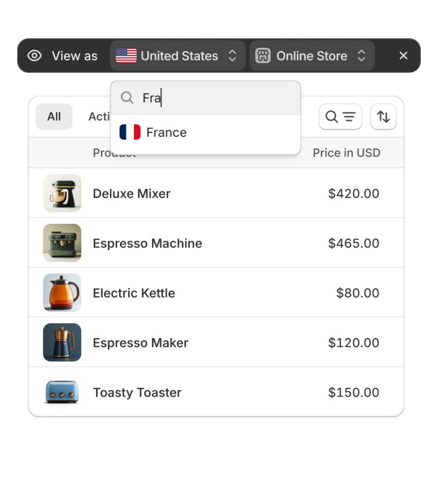
Task: Click the eye icon beside View as
Action: pos(34,56)
